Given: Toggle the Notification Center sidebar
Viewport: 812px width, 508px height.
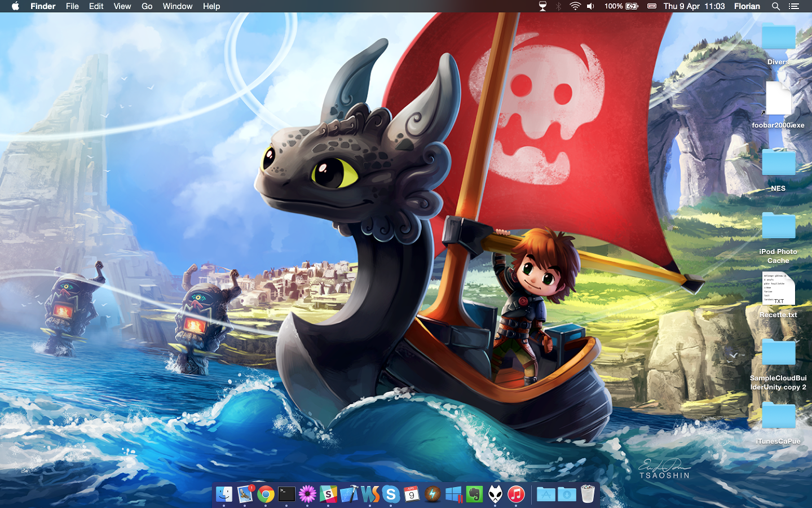Looking at the screenshot, I should click(x=794, y=6).
